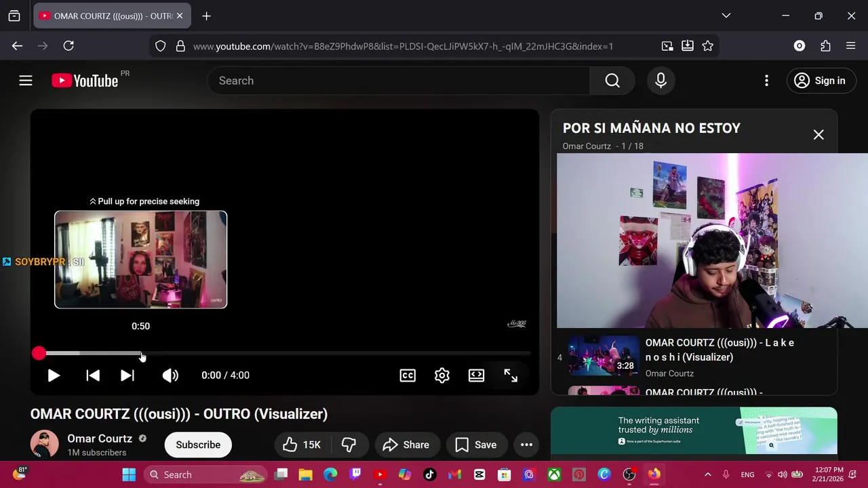The width and height of the screenshot is (868, 488).
Task: Mute the video volume
Action: (x=170, y=375)
